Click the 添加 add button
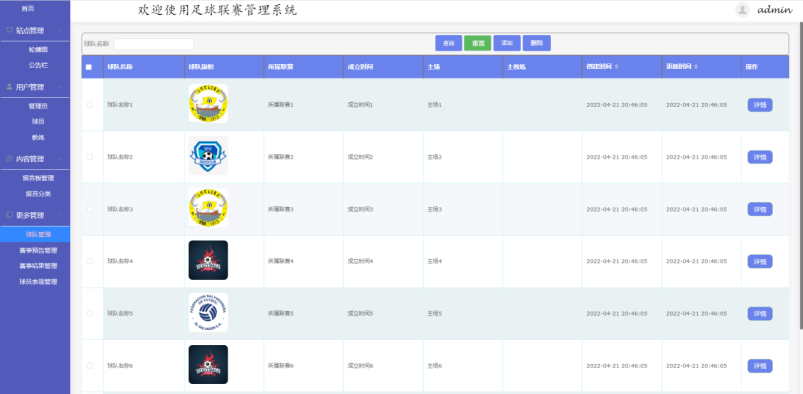Image resolution: width=803 pixels, height=394 pixels. (x=507, y=43)
